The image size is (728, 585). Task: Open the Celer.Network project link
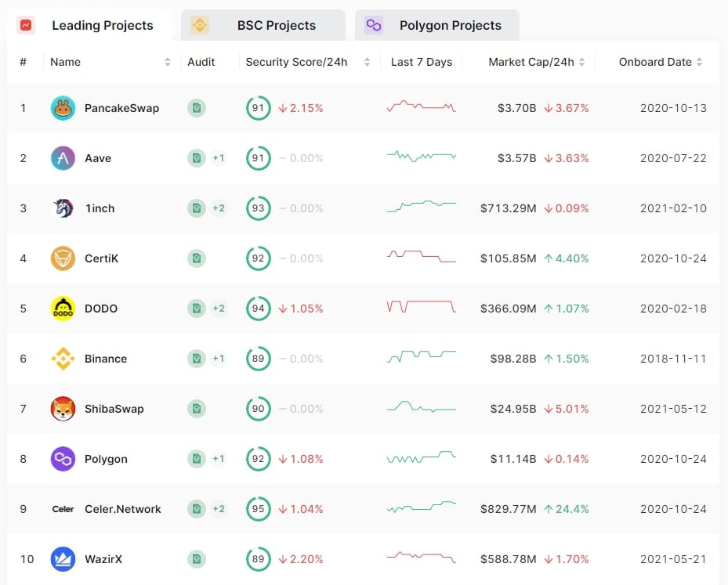tap(122, 509)
